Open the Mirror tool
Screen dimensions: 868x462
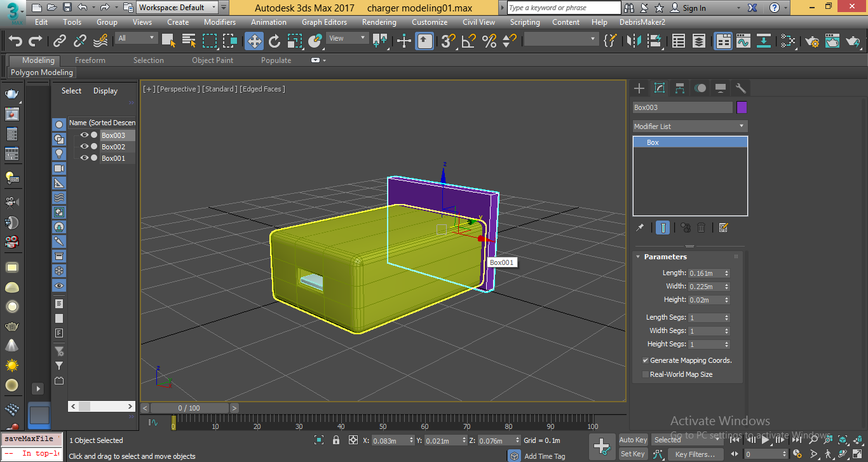tap(634, 41)
